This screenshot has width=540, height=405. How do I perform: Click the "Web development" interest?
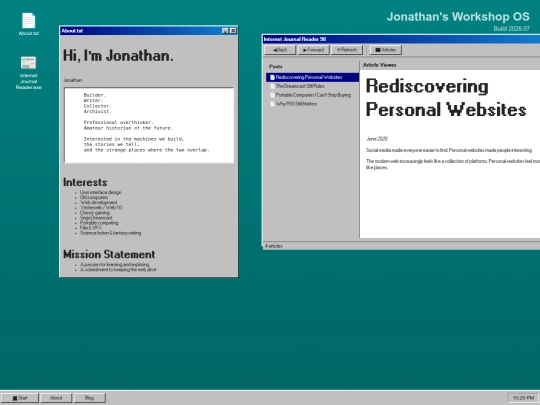pyautogui.click(x=98, y=202)
